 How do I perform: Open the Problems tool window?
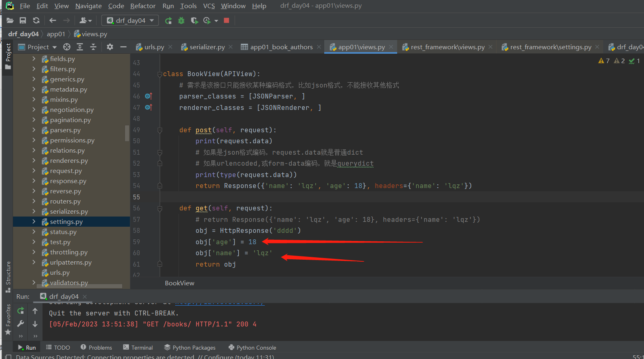click(x=96, y=348)
